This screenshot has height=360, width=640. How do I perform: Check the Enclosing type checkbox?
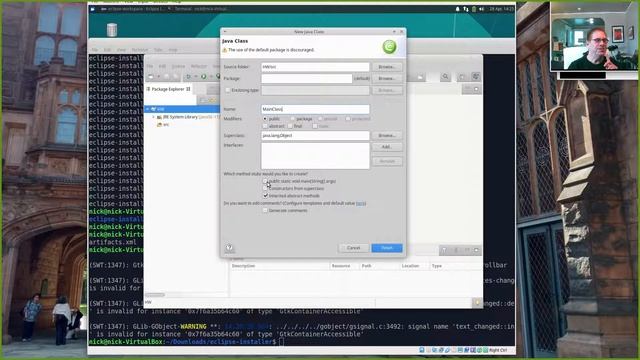[228, 90]
